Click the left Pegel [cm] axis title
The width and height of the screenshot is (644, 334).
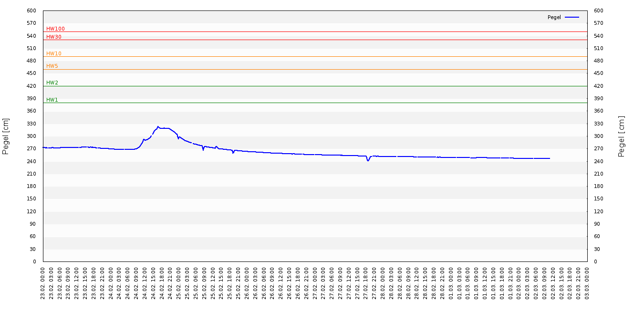tap(6, 136)
